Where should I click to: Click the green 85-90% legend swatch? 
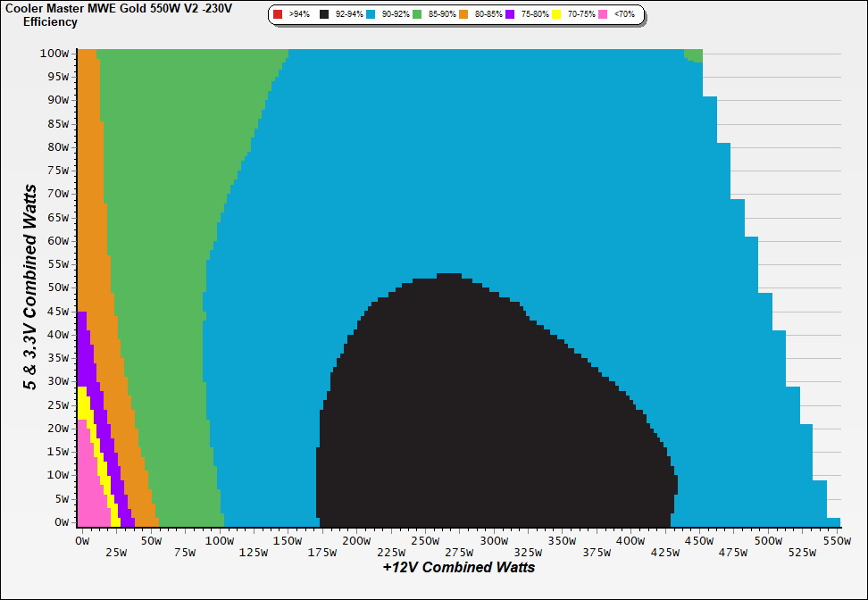coord(417,15)
